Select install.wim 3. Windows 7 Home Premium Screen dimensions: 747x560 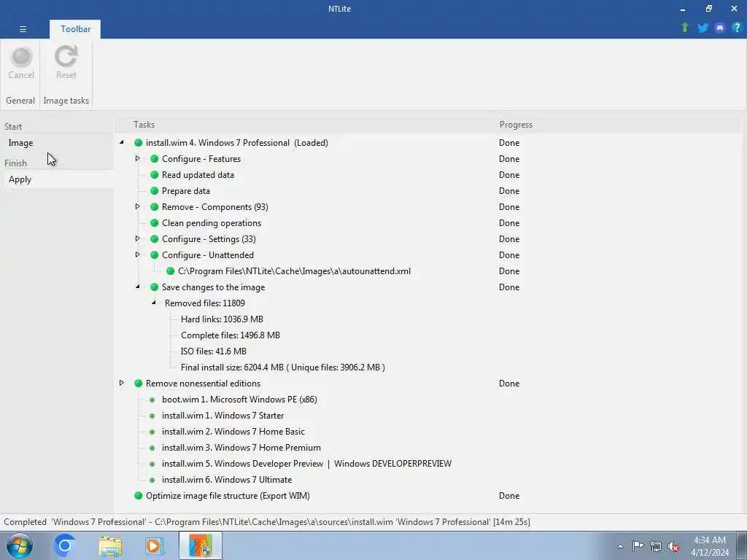(241, 448)
